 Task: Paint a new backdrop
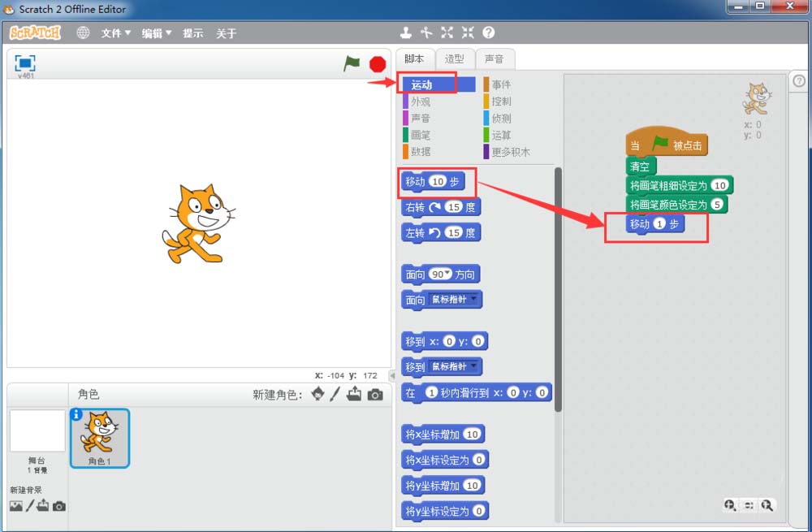coord(30,505)
